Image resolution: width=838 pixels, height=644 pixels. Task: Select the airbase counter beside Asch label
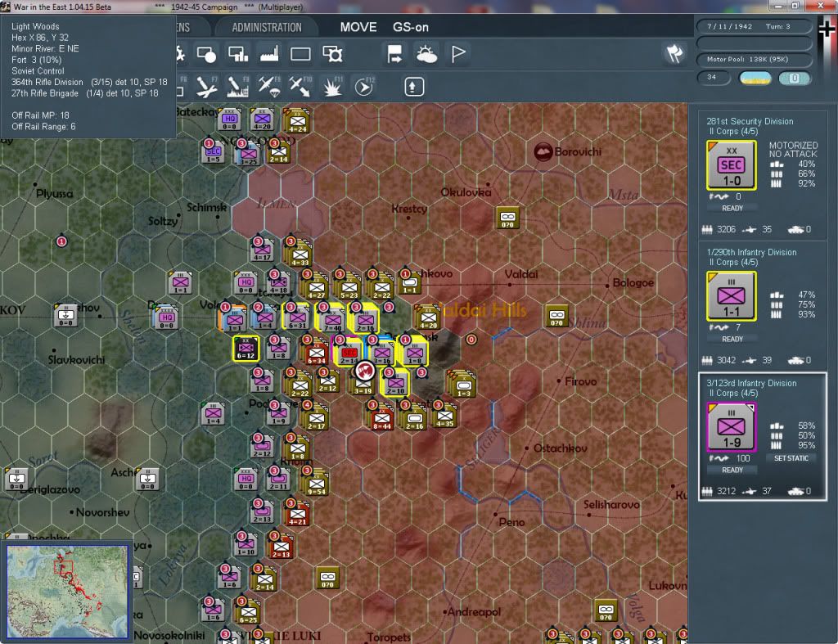pyautogui.click(x=147, y=479)
